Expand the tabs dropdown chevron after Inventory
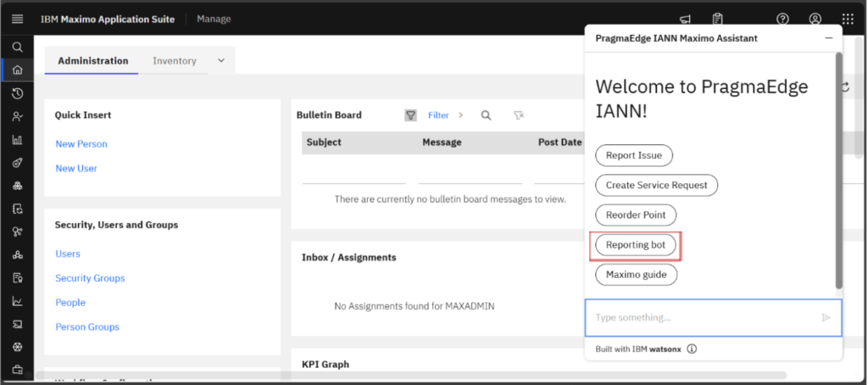This screenshot has height=385, width=868. tap(221, 60)
